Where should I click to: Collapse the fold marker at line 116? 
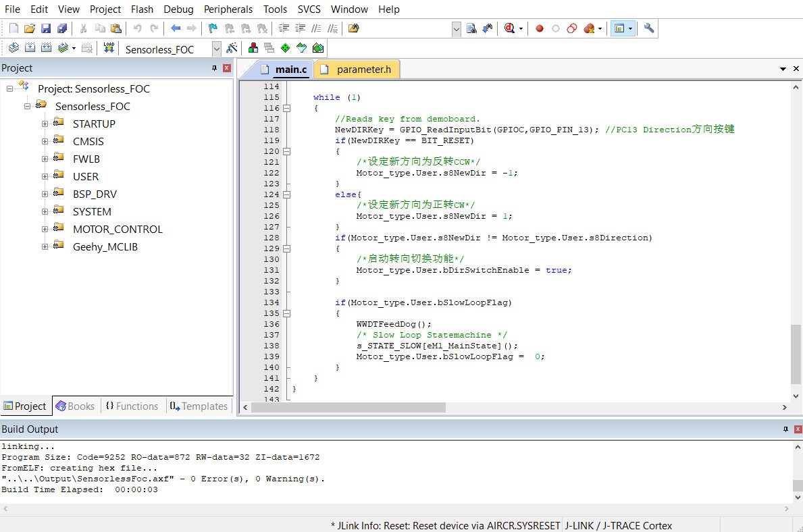[x=286, y=108]
